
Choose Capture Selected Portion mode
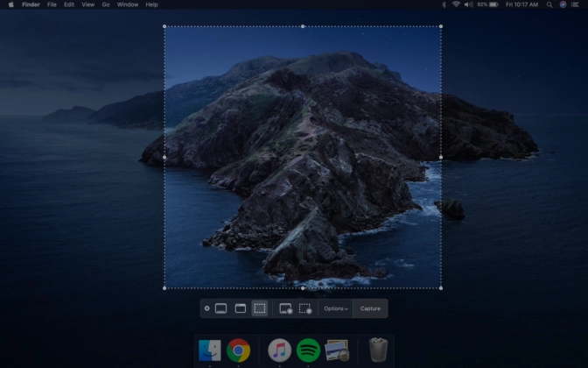[260, 308]
